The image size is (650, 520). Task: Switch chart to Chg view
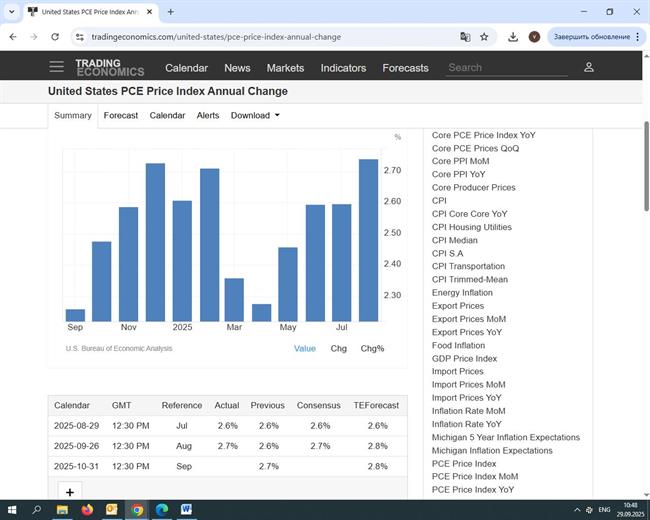[x=338, y=348]
